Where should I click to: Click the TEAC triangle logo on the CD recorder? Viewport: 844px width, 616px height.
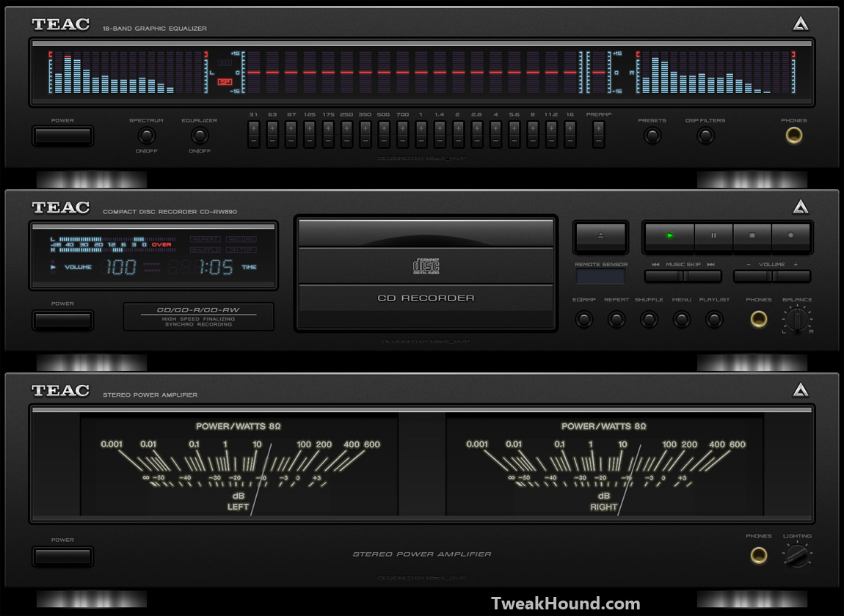point(801,207)
